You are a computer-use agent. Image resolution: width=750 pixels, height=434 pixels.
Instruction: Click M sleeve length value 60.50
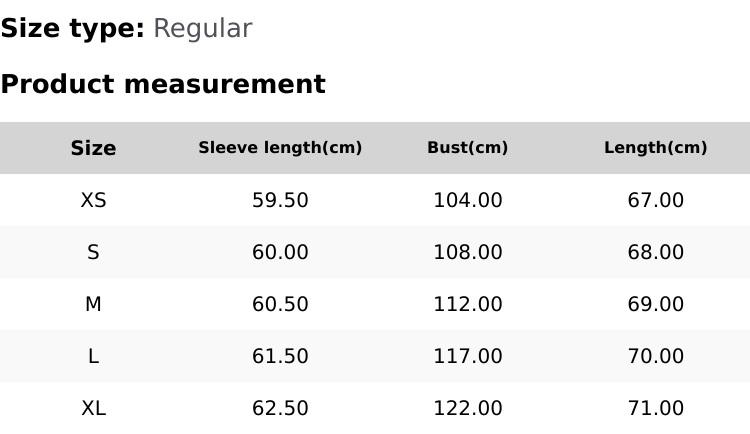click(280, 304)
